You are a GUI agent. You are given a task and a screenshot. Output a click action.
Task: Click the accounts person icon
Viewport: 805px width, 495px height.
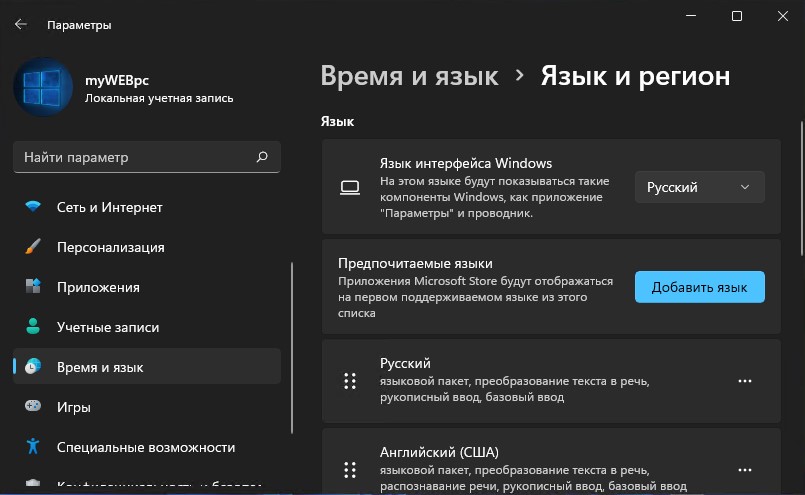[x=33, y=326]
